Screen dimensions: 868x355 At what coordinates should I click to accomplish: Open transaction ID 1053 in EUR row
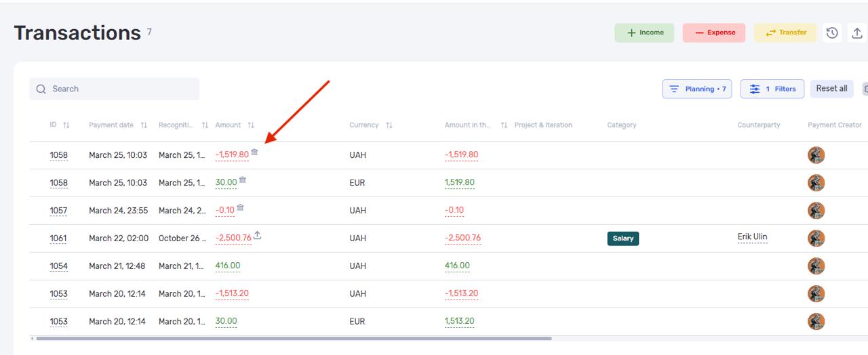[58, 322]
